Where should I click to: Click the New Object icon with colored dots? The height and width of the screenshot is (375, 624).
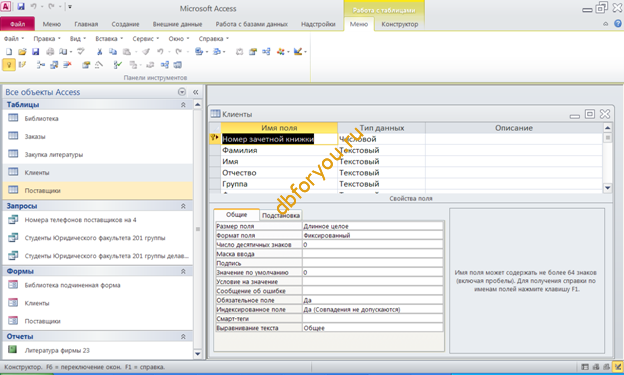tap(281, 52)
